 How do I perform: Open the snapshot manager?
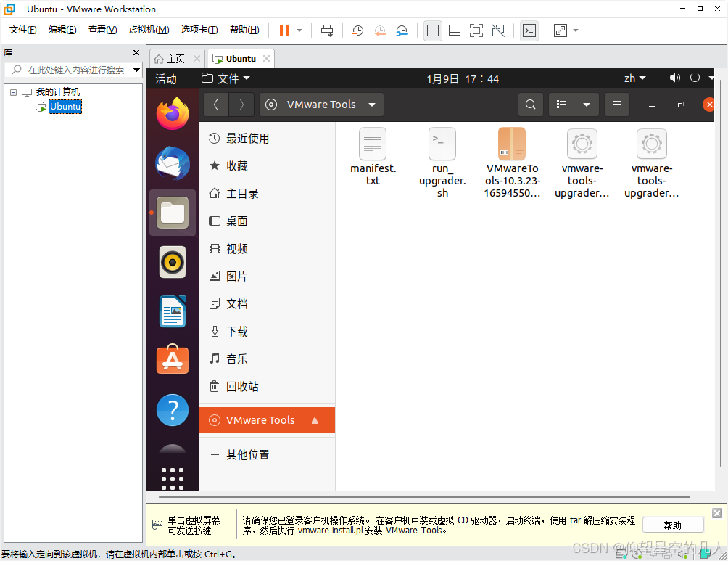pyautogui.click(x=402, y=30)
